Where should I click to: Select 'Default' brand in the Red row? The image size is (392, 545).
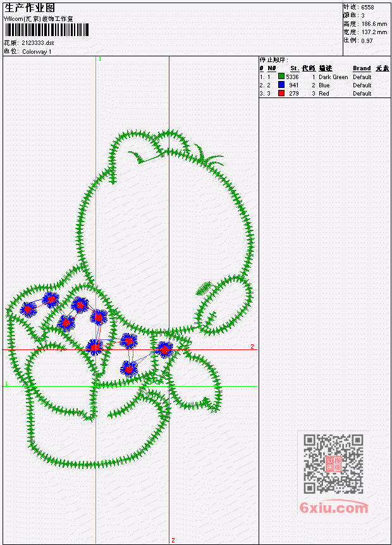[x=362, y=94]
